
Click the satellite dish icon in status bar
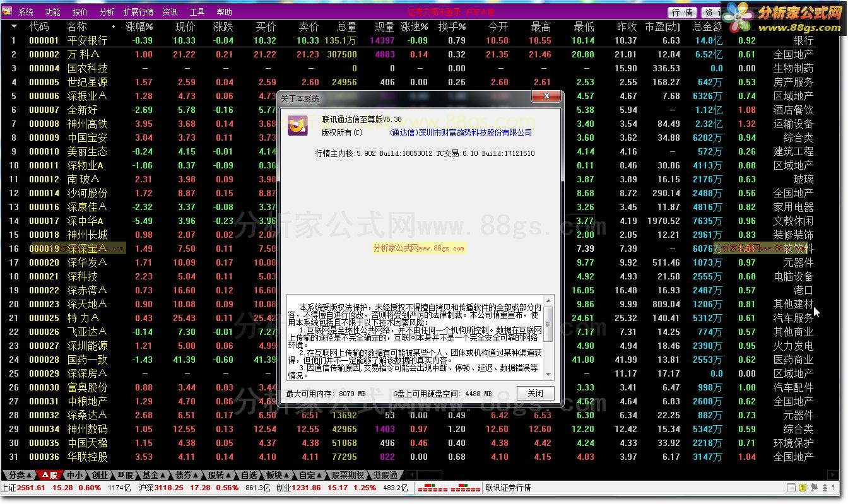coord(814,488)
